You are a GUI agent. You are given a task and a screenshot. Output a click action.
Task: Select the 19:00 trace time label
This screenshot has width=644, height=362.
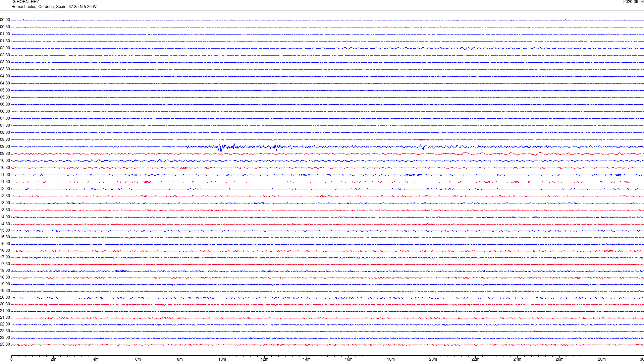[x=5, y=284]
